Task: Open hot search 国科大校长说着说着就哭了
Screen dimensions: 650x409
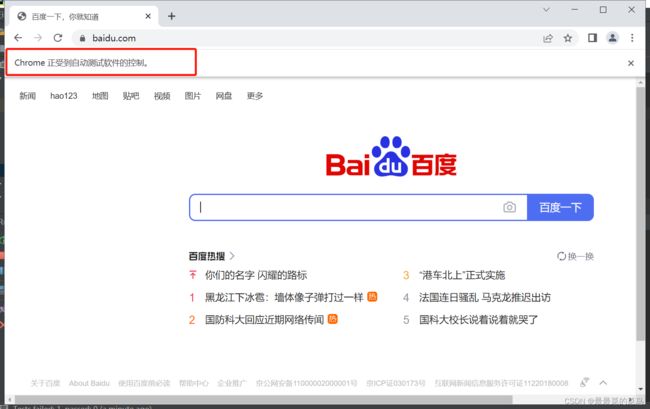Action: coord(478,320)
